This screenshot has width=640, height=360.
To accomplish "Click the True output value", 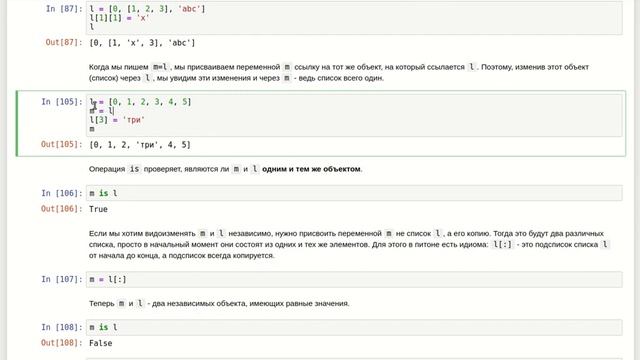I will 98,209.
